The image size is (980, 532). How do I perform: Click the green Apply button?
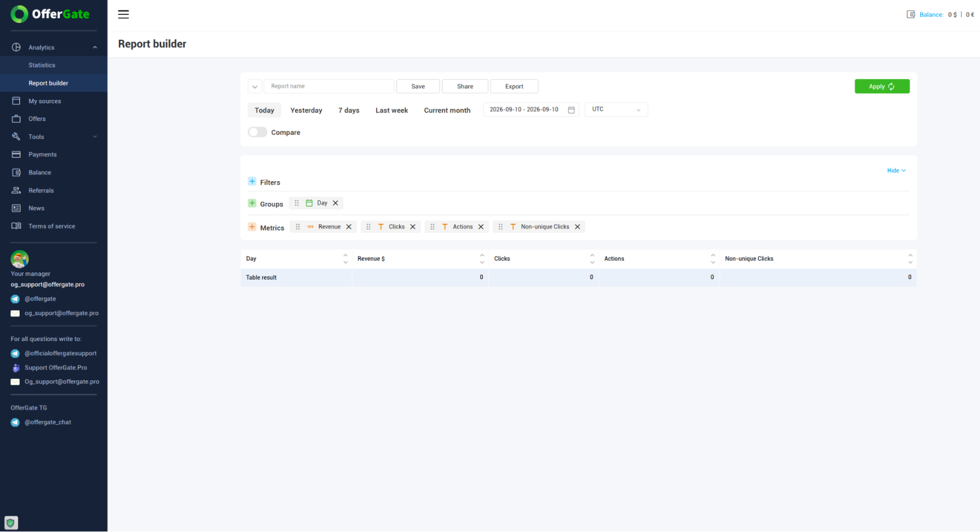882,87
